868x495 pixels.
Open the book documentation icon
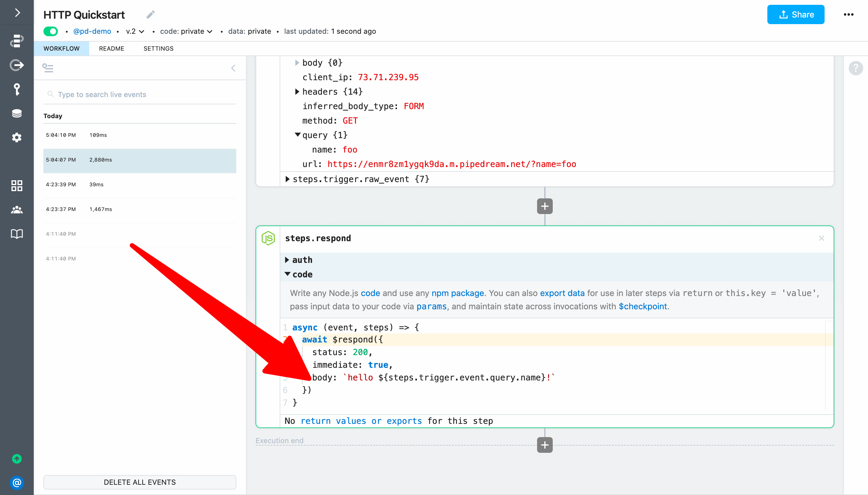17,234
